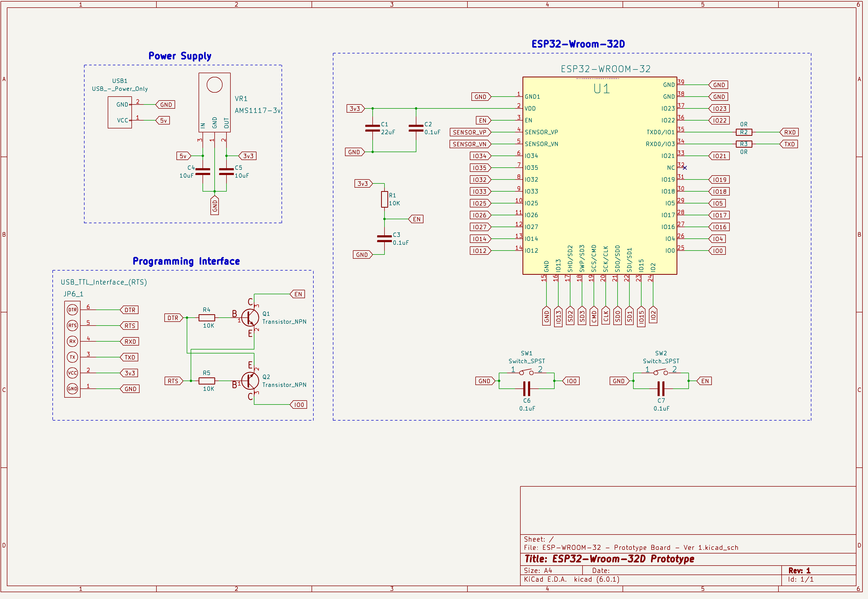Screen dimensions: 868x599
Task: Click the USB_TTL_Interface_(RTS) label
Action: click(x=104, y=282)
